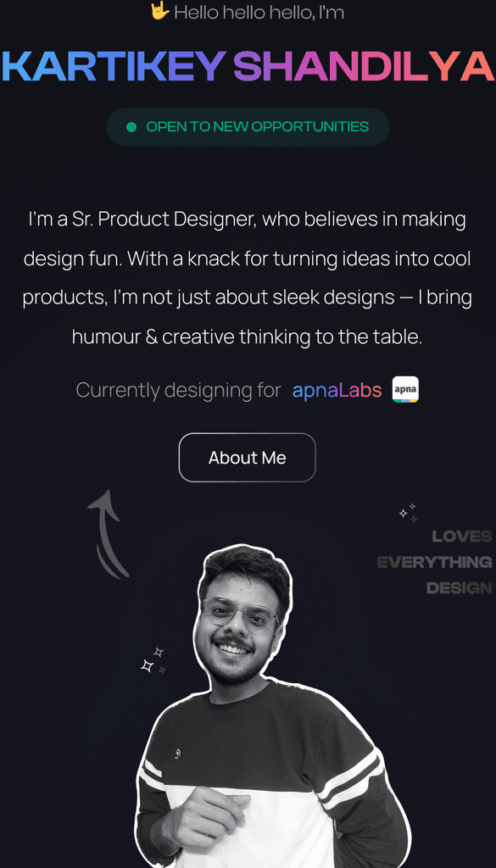Click the EVERYTHING text on the right
496x868 pixels.
pos(435,563)
